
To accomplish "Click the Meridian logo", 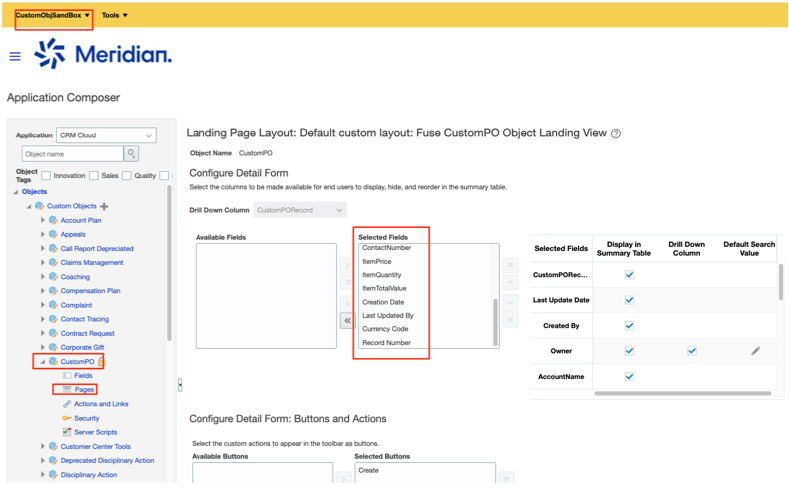I will coord(103,54).
